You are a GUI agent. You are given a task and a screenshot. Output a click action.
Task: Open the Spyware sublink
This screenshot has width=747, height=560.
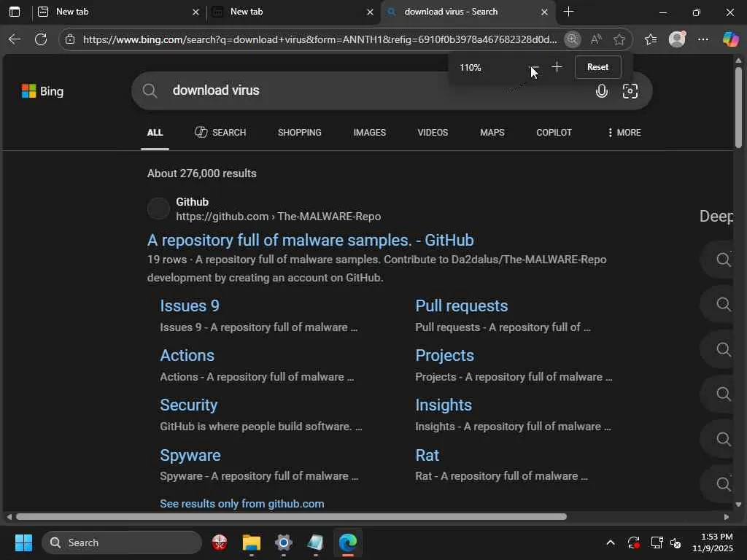coord(190,455)
